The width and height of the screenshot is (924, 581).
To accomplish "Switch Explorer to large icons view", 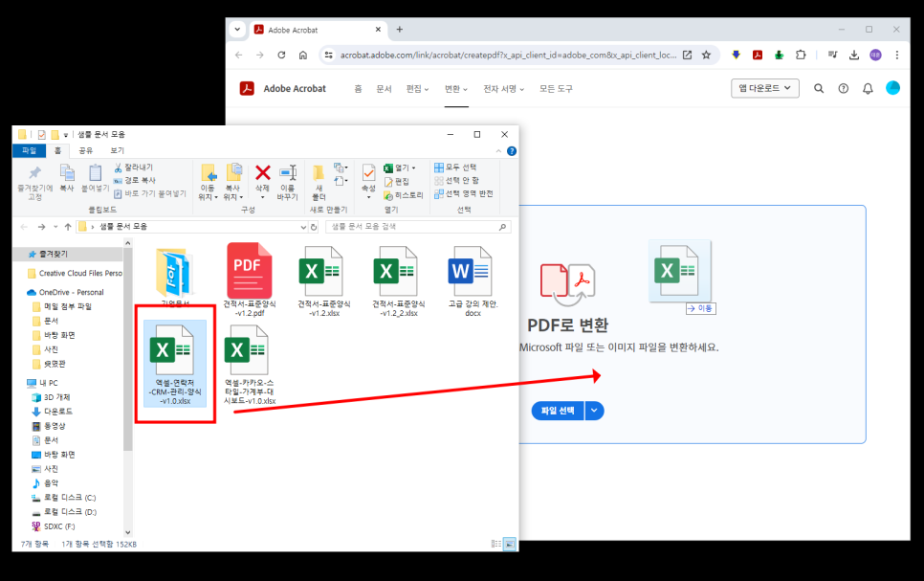I will (x=510, y=544).
